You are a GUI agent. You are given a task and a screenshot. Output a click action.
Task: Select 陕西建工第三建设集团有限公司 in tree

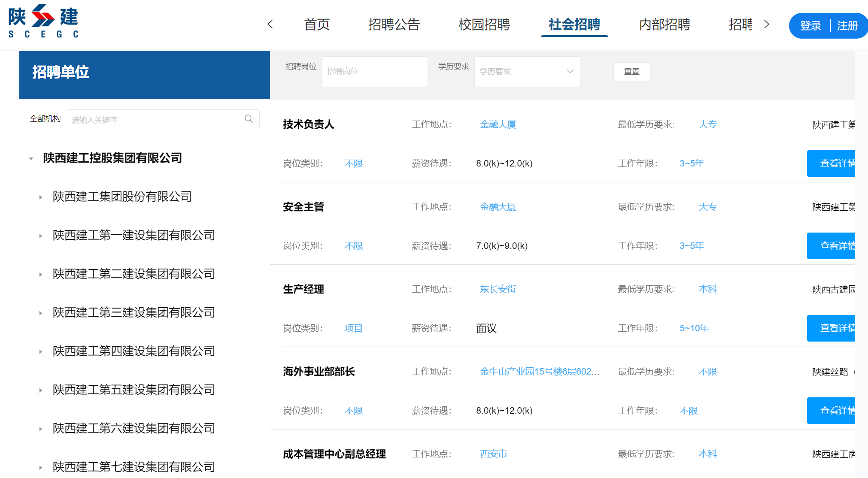pos(134,312)
